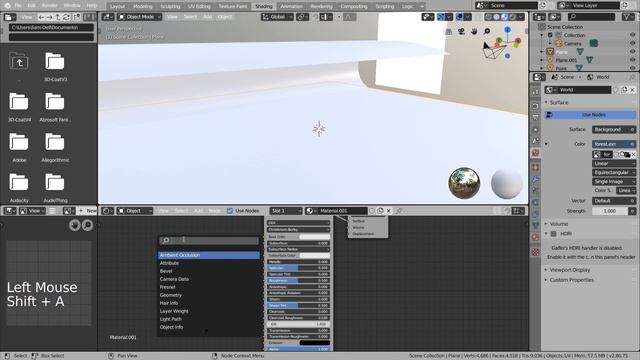Image resolution: width=640 pixels, height=360 pixels.
Task: Click the zoom magnifier icon in viewport
Action: click(x=487, y=31)
